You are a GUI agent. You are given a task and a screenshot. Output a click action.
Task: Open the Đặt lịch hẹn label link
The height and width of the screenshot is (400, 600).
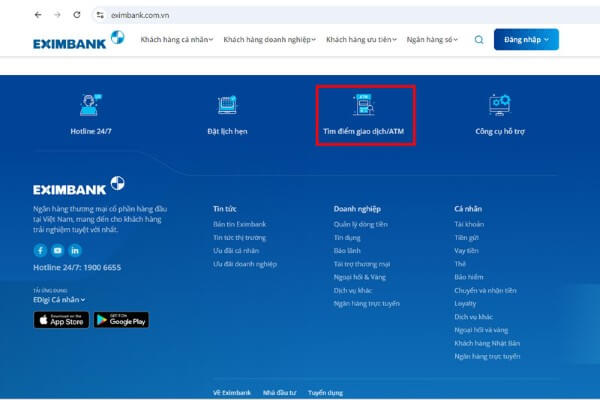(x=227, y=131)
